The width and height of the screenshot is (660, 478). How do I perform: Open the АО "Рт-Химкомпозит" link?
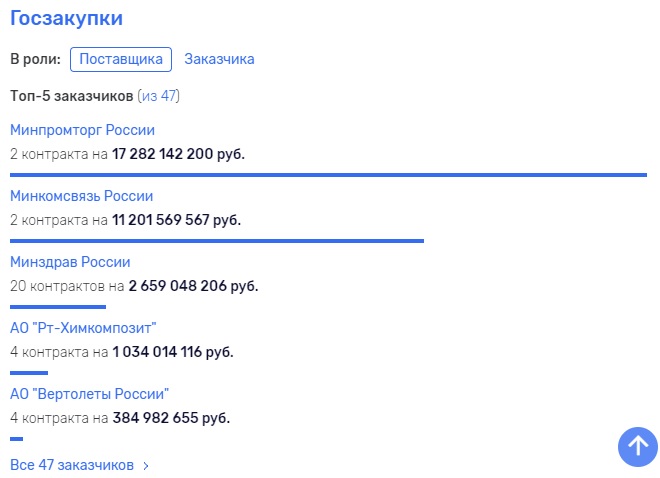pos(83,328)
